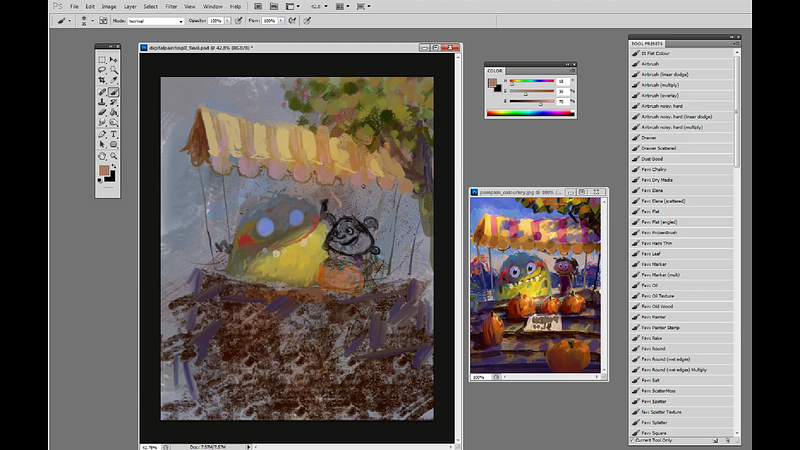
Task: Open the Filter menu
Action: [x=171, y=7]
